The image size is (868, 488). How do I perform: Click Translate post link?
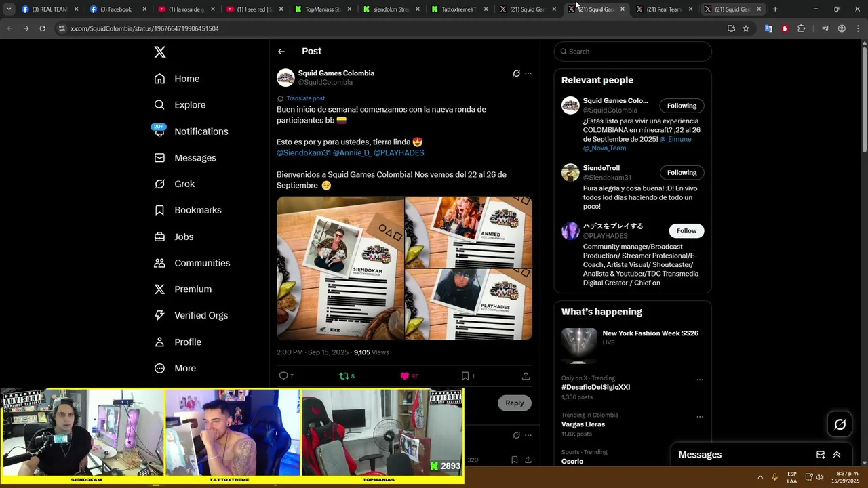pos(305,98)
